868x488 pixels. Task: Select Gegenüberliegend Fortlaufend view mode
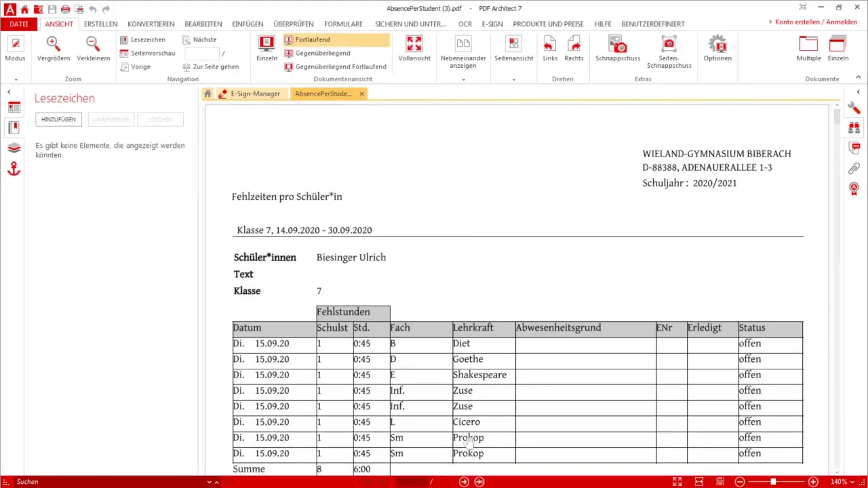(336, 67)
